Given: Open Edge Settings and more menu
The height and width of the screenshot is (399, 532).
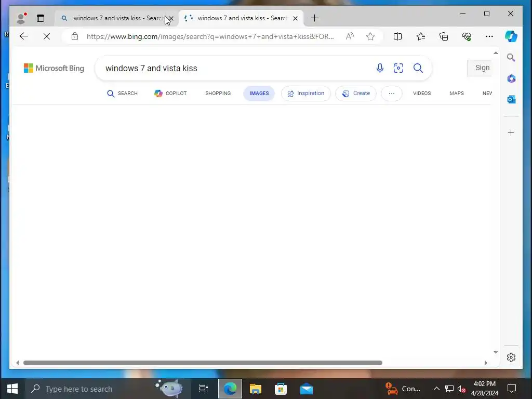Looking at the screenshot, I should (489, 36).
